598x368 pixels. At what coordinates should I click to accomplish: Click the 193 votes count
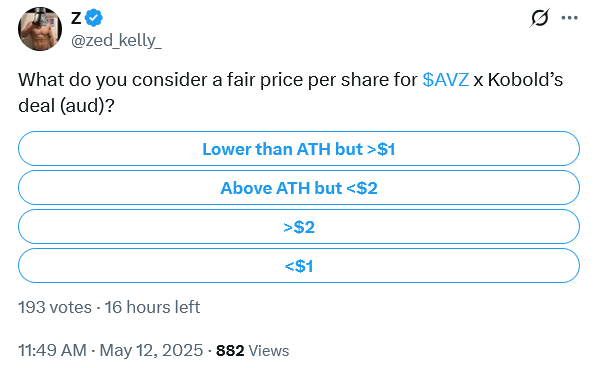point(55,307)
